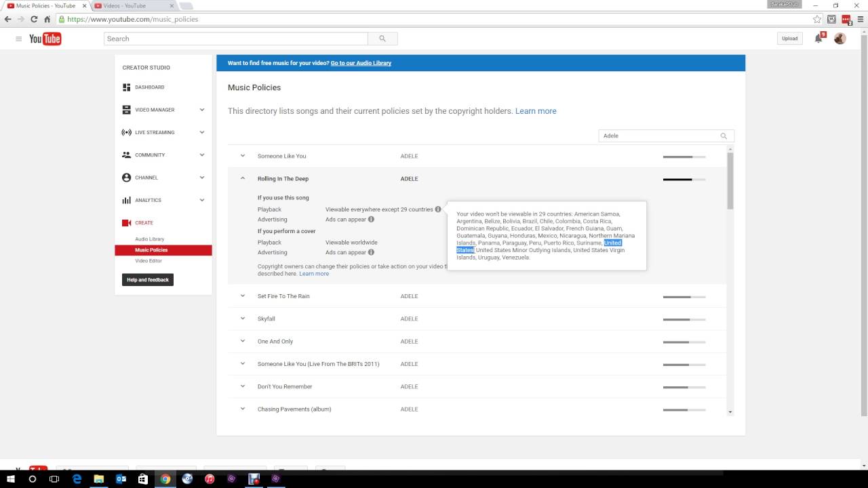The height and width of the screenshot is (488, 868).
Task: Click the browser address bar URL
Action: tap(133, 19)
